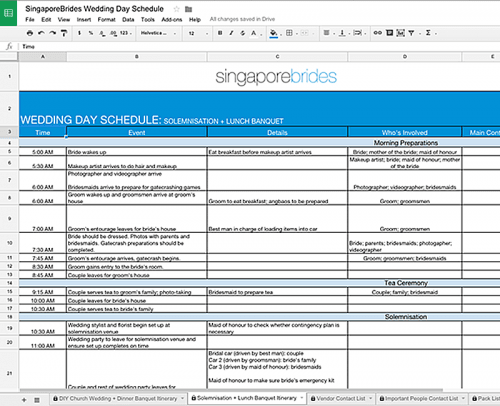Viewport: 500px width, 406px height.
Task: Open the text color picker
Action: pos(254,33)
